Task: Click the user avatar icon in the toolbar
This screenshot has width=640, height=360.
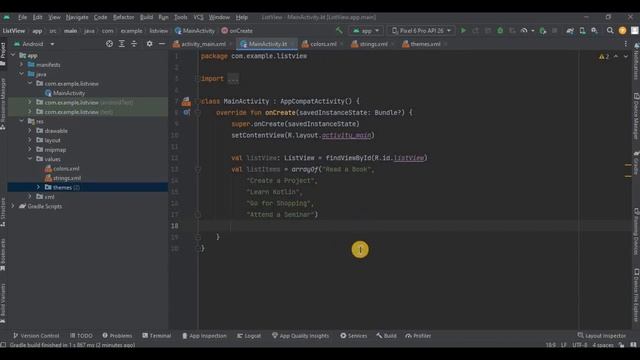Action: (622, 31)
